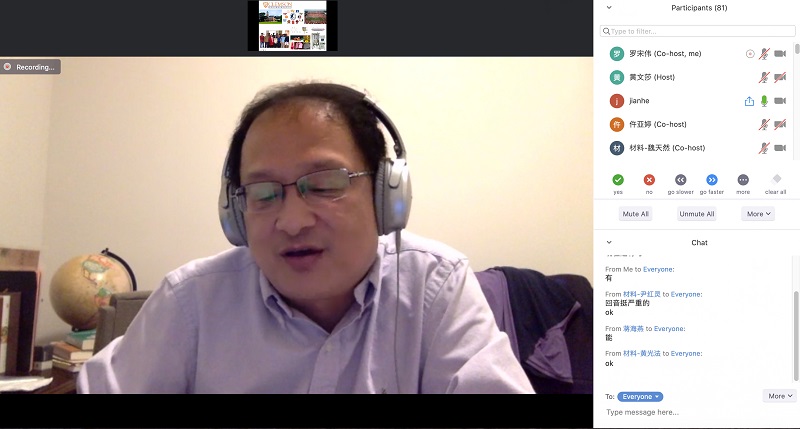Click the main speaker video
Viewport: 800px width, 429px height.
point(296,225)
